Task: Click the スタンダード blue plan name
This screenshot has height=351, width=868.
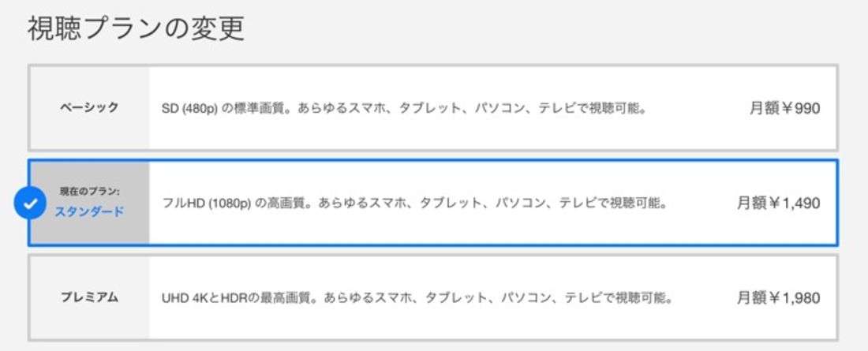Action: point(89,212)
